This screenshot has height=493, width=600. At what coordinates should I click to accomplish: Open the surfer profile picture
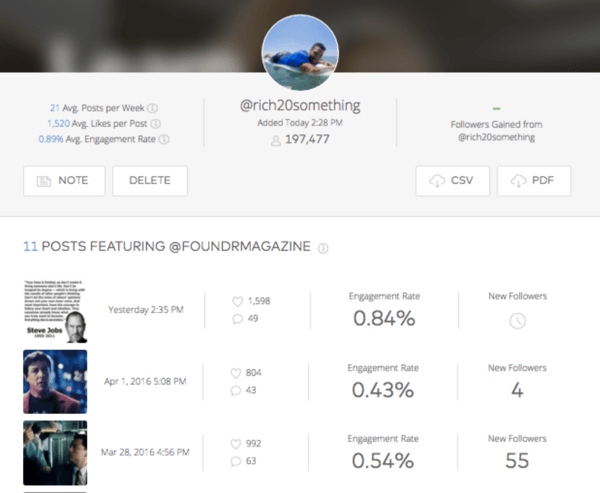300,52
